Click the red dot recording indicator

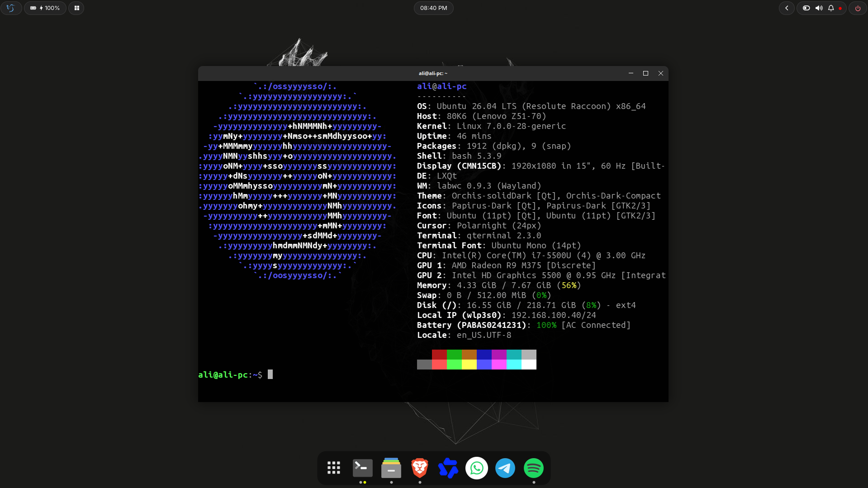point(840,9)
